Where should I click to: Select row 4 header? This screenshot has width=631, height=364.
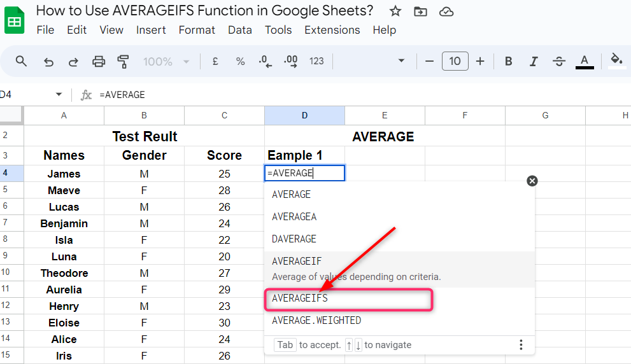(x=11, y=173)
